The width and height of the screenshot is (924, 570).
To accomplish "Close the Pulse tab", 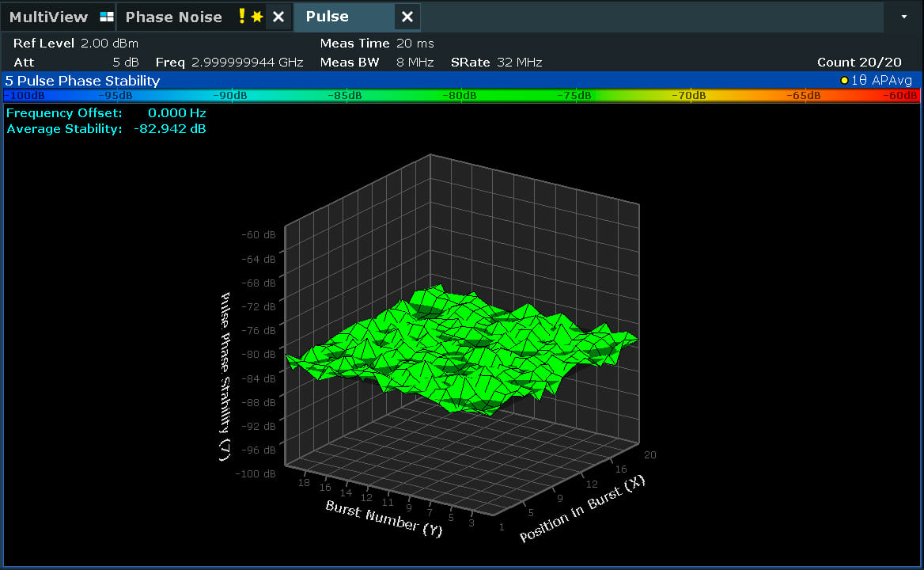I will pyautogui.click(x=407, y=17).
